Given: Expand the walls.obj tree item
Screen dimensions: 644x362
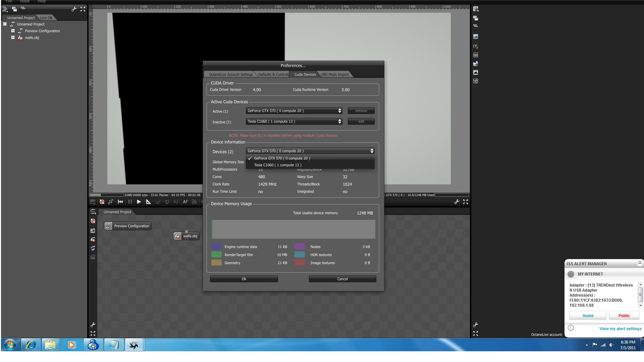Looking at the screenshot, I should tap(13, 38).
